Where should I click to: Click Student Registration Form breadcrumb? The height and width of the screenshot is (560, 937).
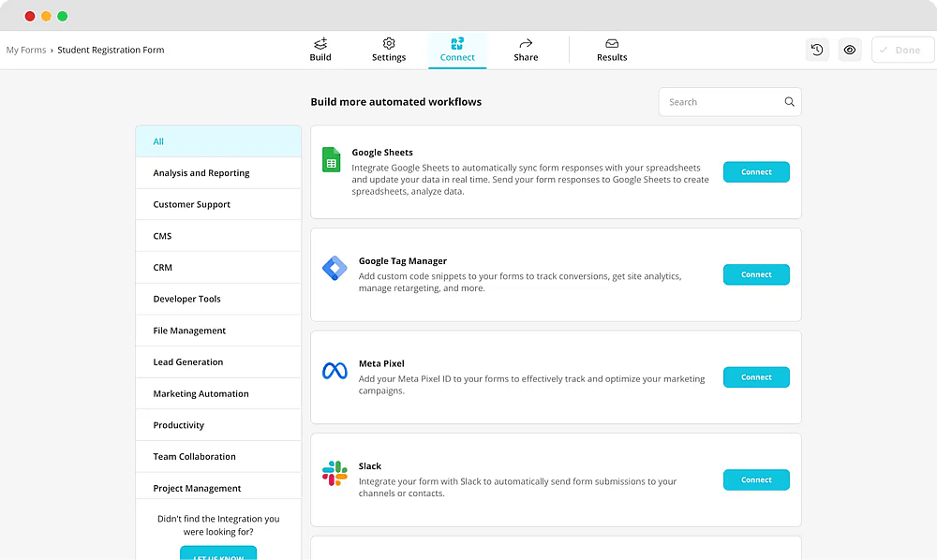[x=111, y=51]
